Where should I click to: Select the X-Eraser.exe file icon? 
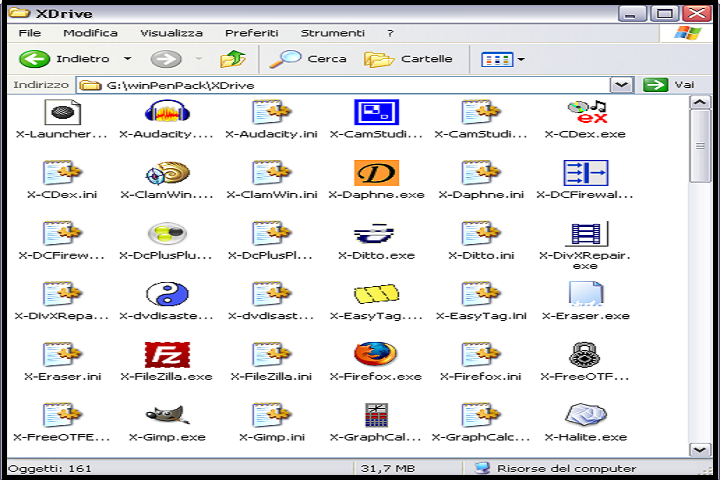(x=585, y=294)
